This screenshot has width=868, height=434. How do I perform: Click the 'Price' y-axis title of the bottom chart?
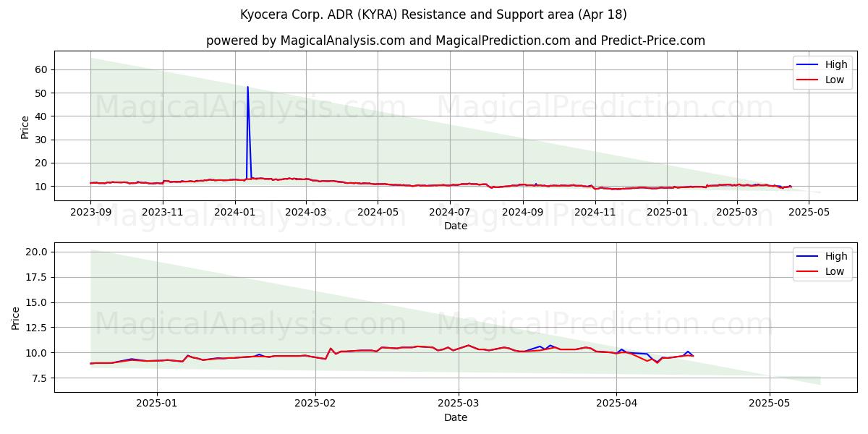tap(17, 318)
